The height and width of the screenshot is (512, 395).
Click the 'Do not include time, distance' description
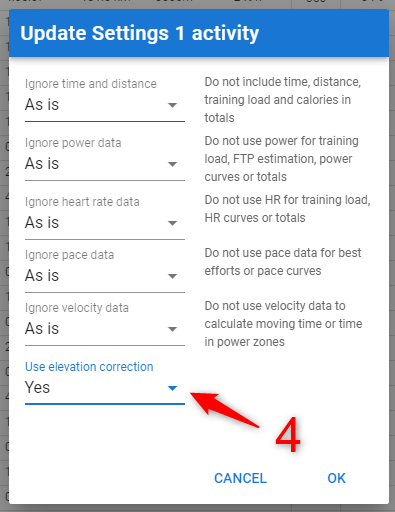(283, 100)
